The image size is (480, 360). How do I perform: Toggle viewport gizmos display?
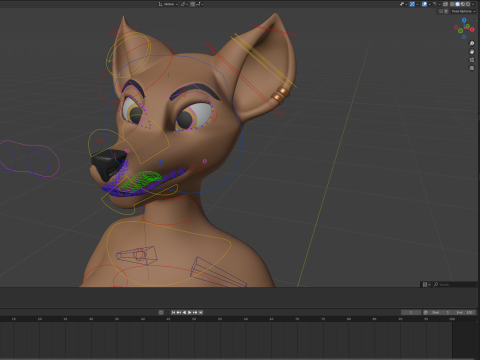coord(412,4)
